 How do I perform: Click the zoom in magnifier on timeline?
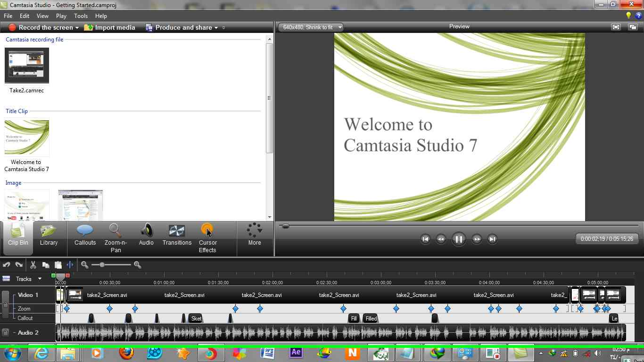point(137,265)
